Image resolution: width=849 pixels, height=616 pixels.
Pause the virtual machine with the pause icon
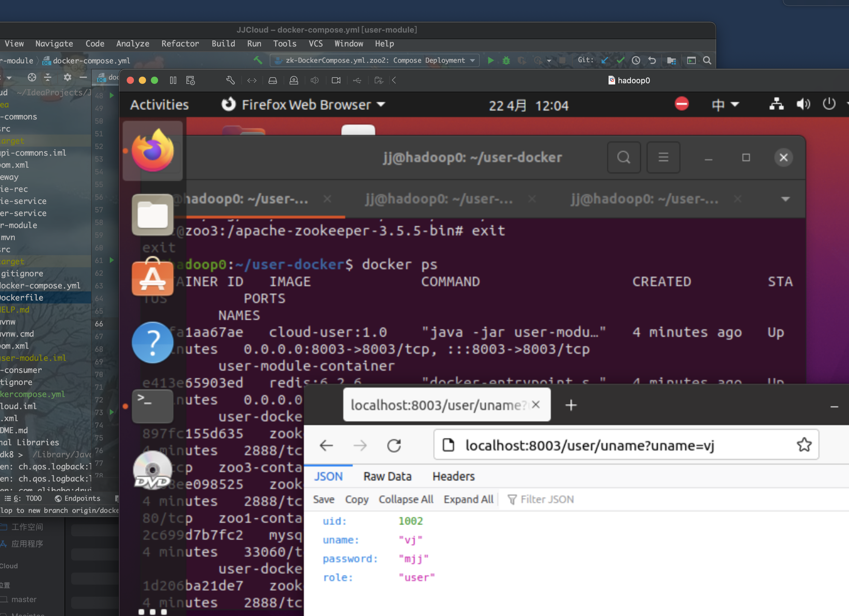(173, 80)
